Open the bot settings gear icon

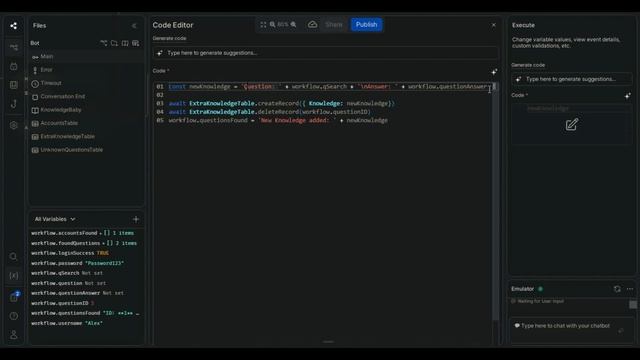[13, 125]
